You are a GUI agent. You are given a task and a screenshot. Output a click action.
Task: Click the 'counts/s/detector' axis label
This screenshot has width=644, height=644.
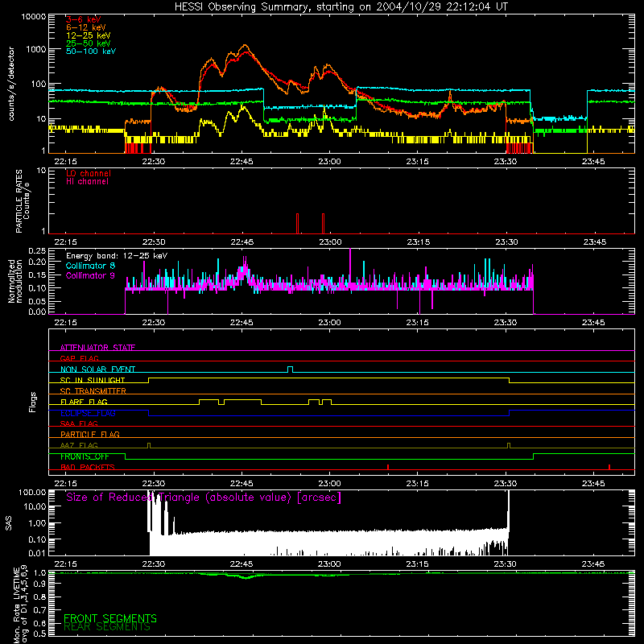pyautogui.click(x=11, y=84)
